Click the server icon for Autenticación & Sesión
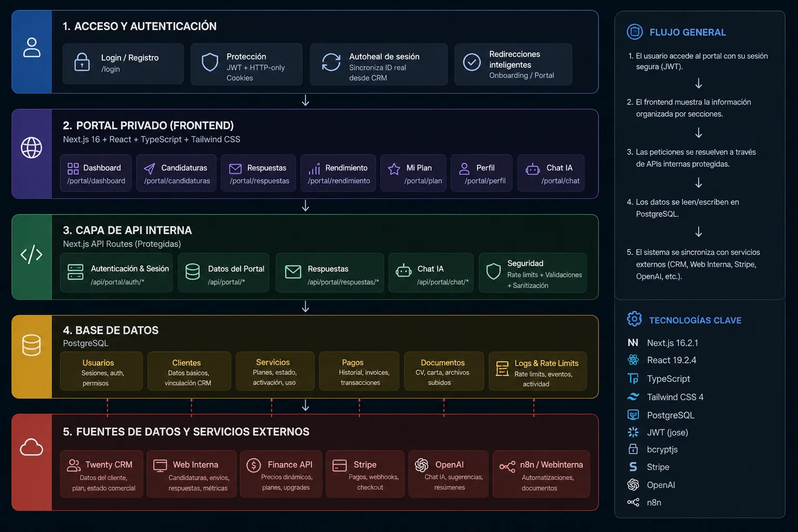 (x=75, y=272)
